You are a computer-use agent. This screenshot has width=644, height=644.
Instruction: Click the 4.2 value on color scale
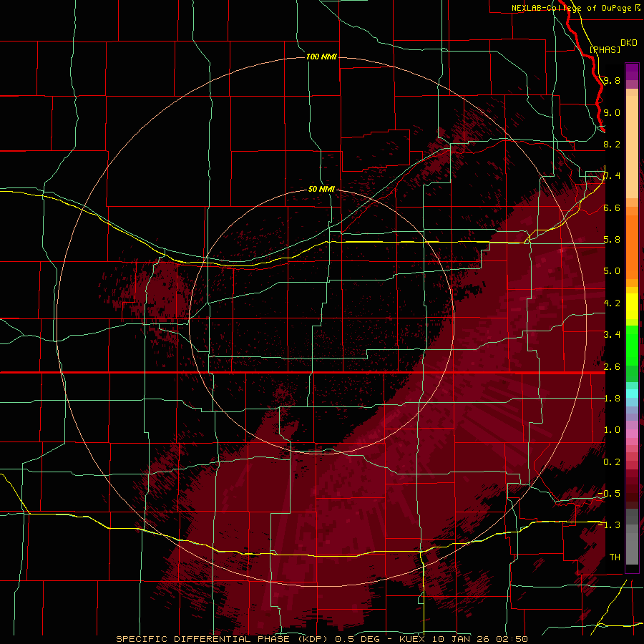(612, 303)
